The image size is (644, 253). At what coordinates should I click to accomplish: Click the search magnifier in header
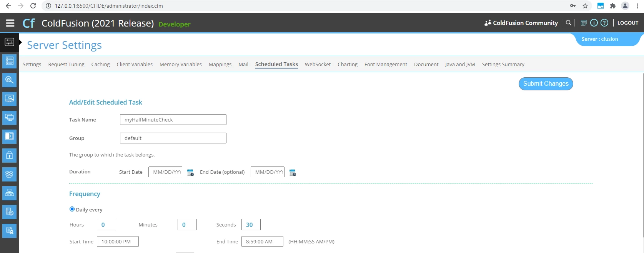click(x=568, y=23)
